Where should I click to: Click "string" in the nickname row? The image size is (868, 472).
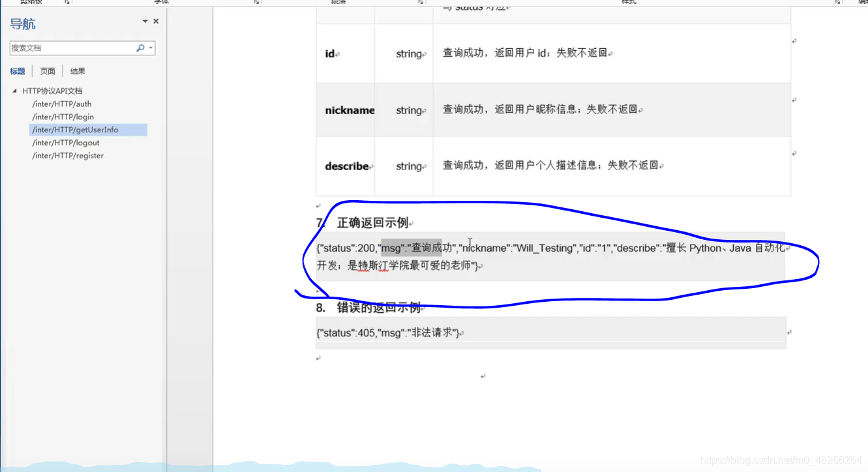[410, 110]
